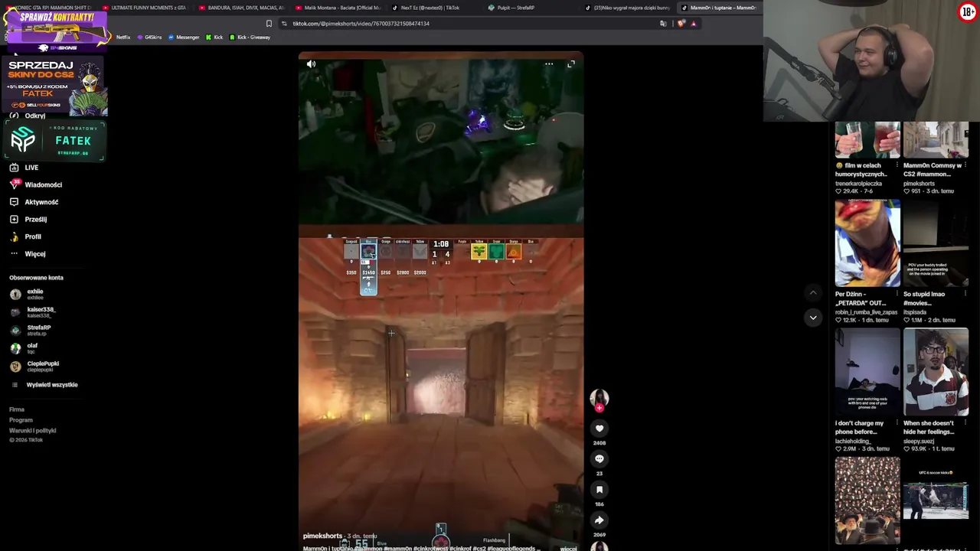Open the Kick - Giveaway bookmark
This screenshot has height=551, width=980.
pyautogui.click(x=250, y=37)
